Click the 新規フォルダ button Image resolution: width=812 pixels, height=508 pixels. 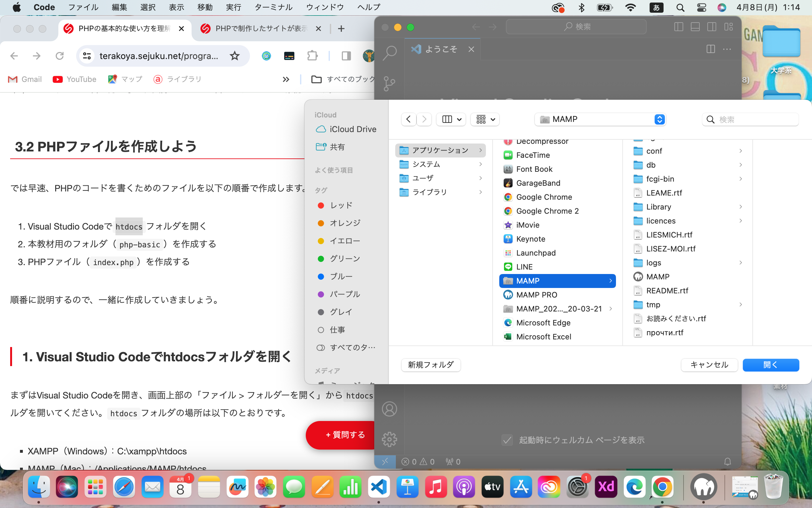coord(431,365)
